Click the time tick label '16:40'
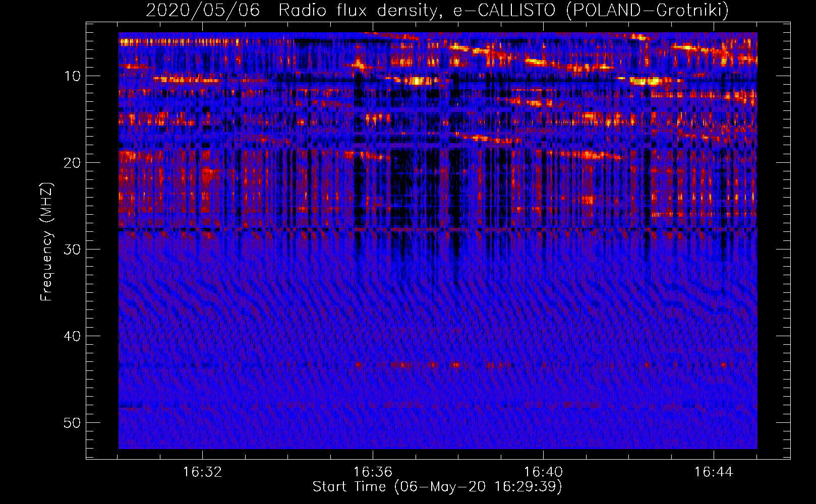The image size is (816, 504). (x=543, y=472)
